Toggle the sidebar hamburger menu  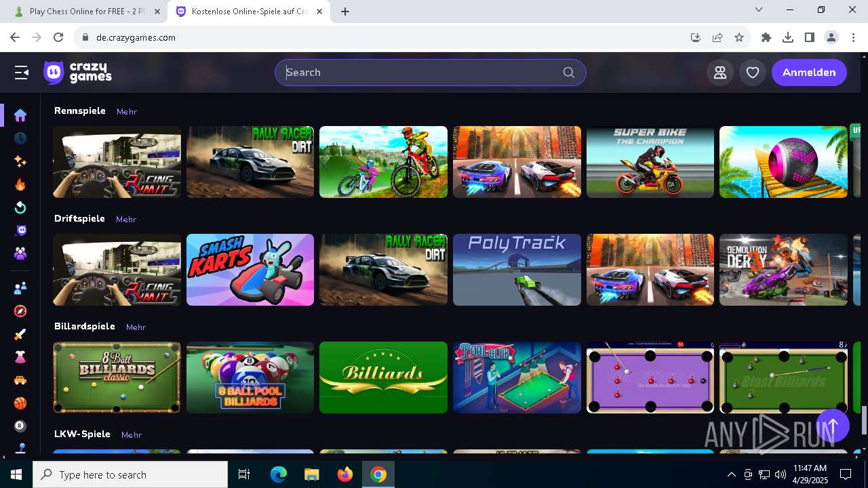(22, 73)
